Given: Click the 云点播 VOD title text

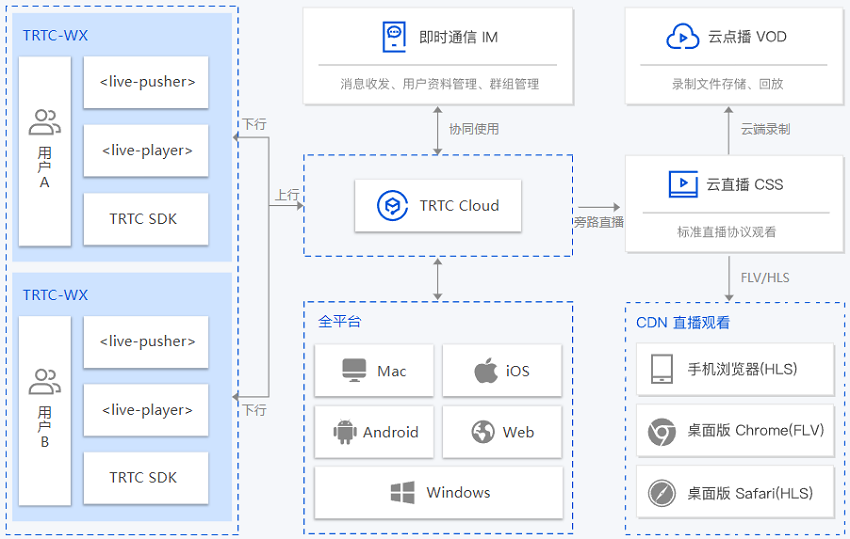Looking at the screenshot, I should (747, 36).
